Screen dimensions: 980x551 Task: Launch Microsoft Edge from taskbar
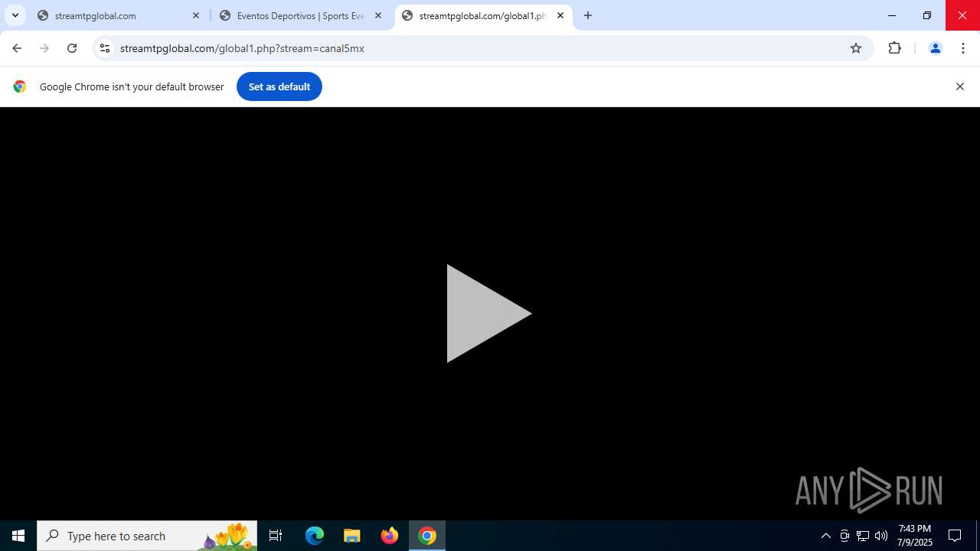[x=315, y=536]
